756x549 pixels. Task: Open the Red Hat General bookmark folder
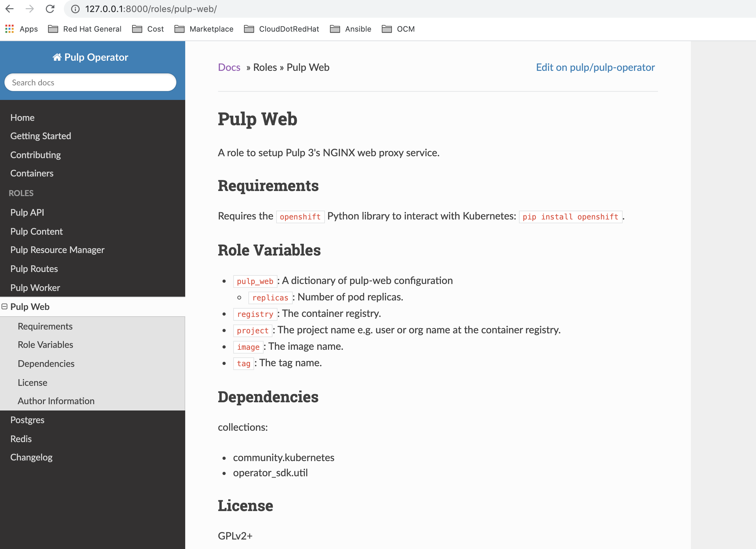(x=85, y=29)
